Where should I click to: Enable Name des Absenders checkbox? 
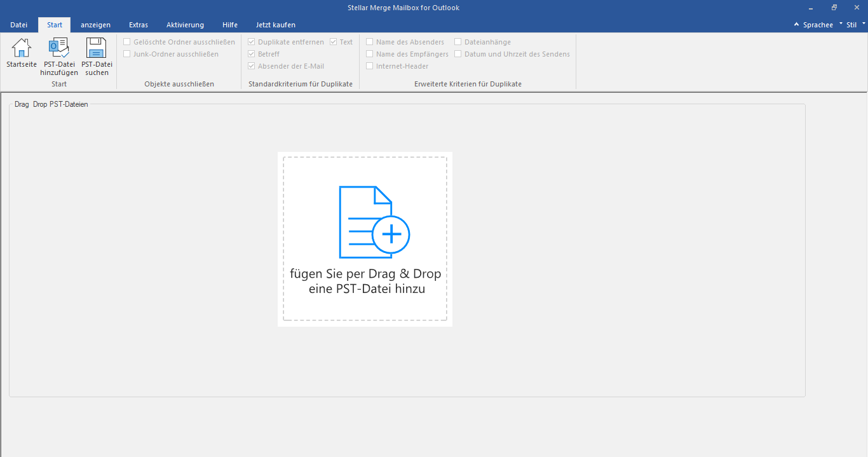pyautogui.click(x=370, y=42)
